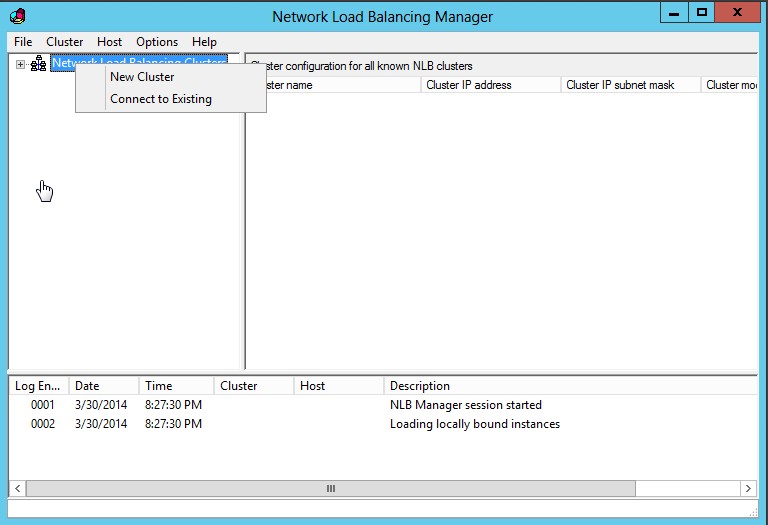
Task: Click the Date column header in log
Action: [87, 385]
